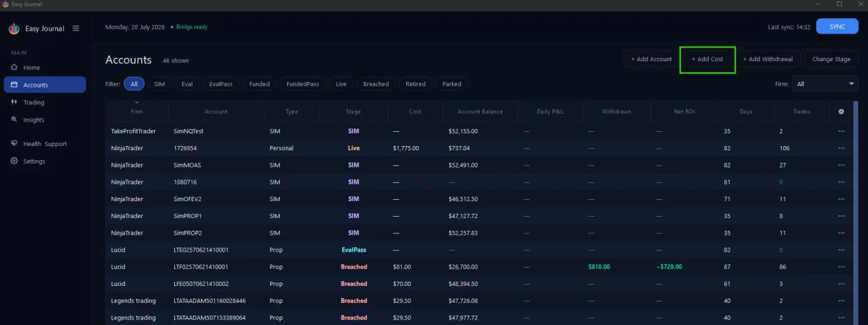Click the + Add Withdrawal button
This screenshot has width=868, height=325.
768,59
